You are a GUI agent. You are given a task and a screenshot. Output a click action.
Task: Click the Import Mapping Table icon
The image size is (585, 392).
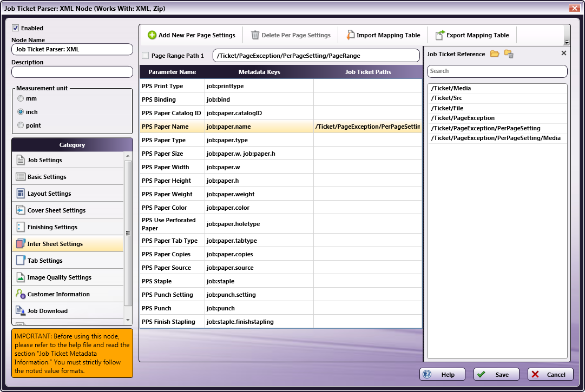coord(350,35)
